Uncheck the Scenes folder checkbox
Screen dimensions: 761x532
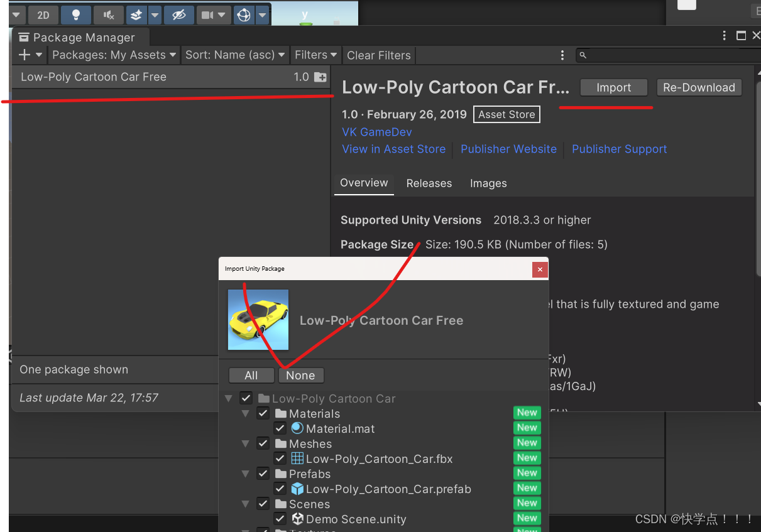(263, 504)
